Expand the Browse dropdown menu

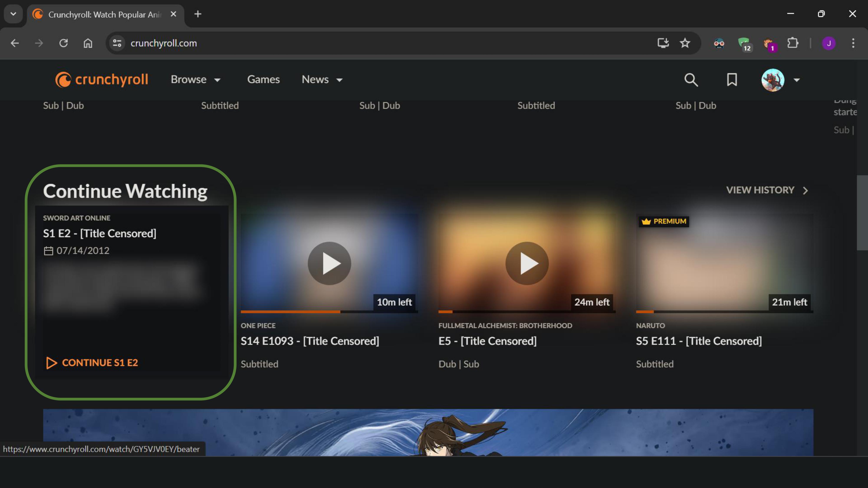[x=196, y=79]
